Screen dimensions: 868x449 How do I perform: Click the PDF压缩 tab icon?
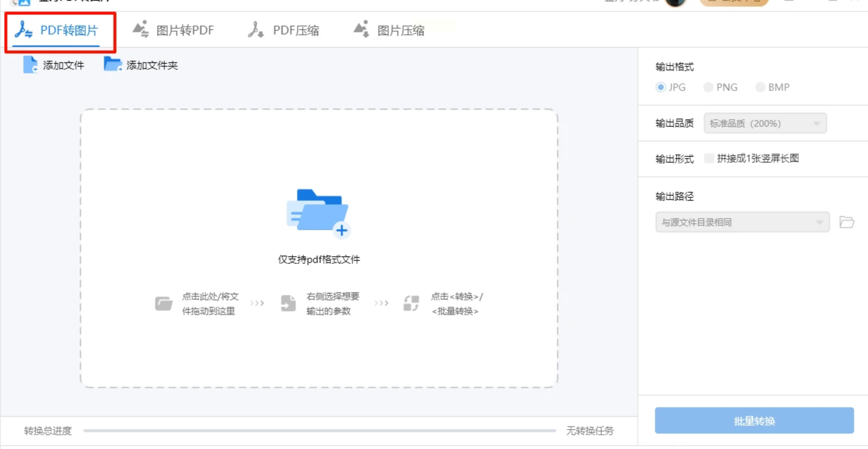point(256,30)
